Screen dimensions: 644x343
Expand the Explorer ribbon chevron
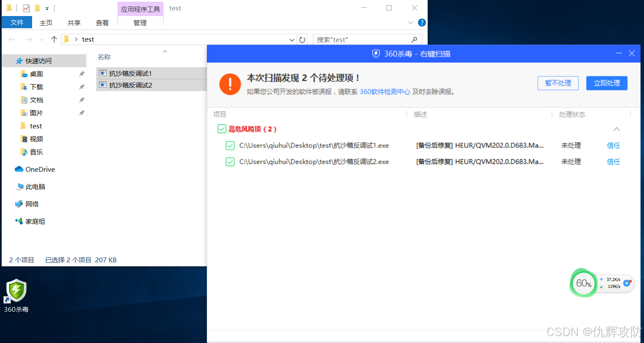[x=411, y=23]
